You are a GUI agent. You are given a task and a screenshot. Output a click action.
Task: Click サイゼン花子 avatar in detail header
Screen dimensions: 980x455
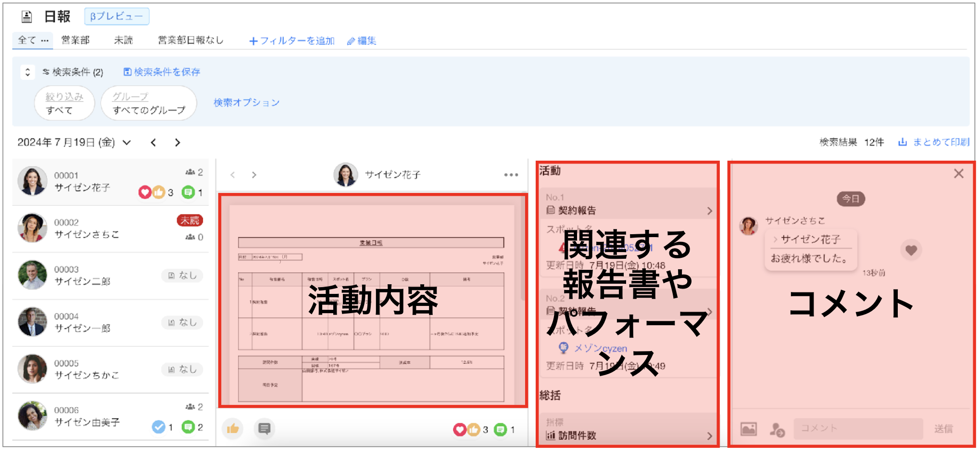click(x=346, y=175)
